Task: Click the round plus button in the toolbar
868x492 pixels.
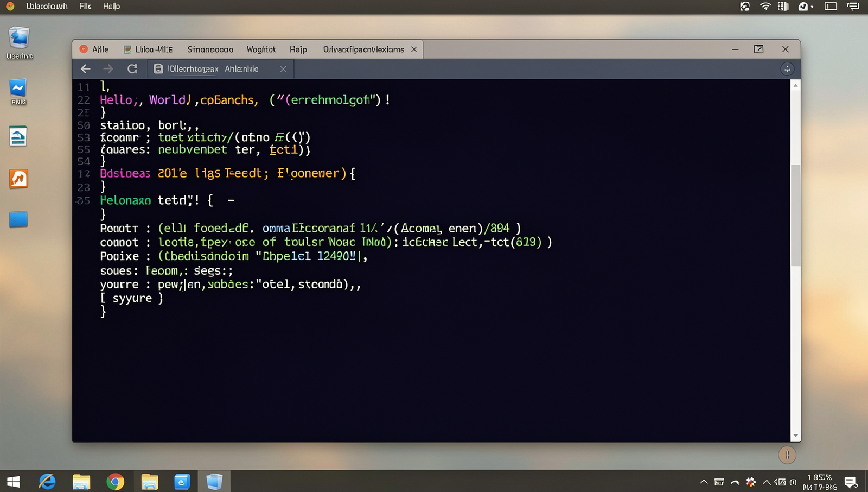Action: coord(787,69)
